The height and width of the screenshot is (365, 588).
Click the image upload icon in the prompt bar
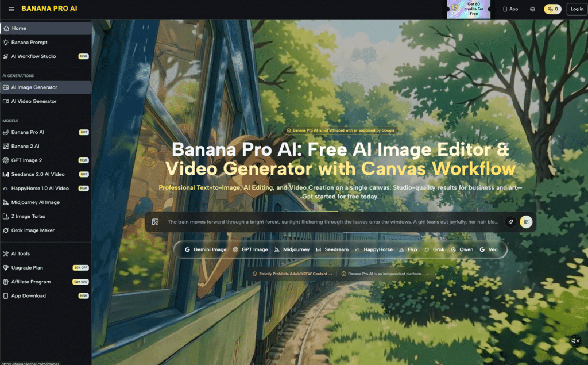(x=155, y=222)
